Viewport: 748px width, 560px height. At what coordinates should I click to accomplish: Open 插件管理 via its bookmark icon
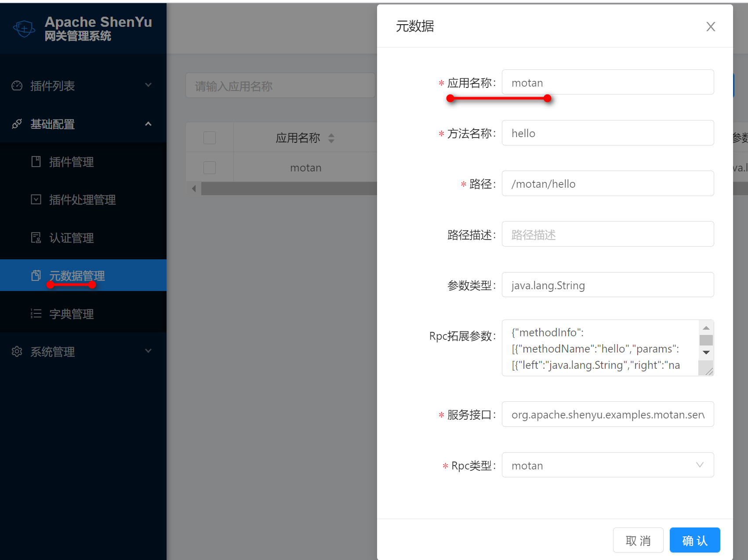(36, 162)
